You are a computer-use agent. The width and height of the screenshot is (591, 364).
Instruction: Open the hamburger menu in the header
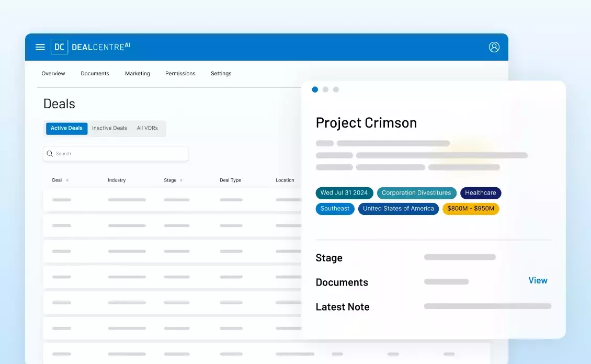(x=40, y=47)
